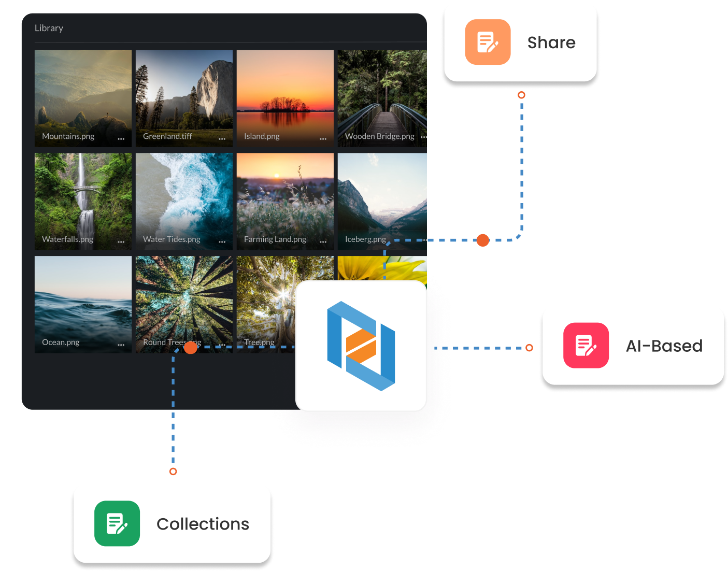728x571 pixels.
Task: Open options menu for Waterfalls.png
Action: tap(120, 242)
